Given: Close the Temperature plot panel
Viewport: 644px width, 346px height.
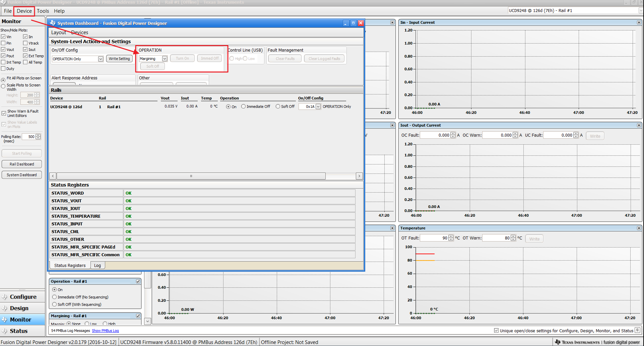Looking at the screenshot, I should (x=639, y=228).
